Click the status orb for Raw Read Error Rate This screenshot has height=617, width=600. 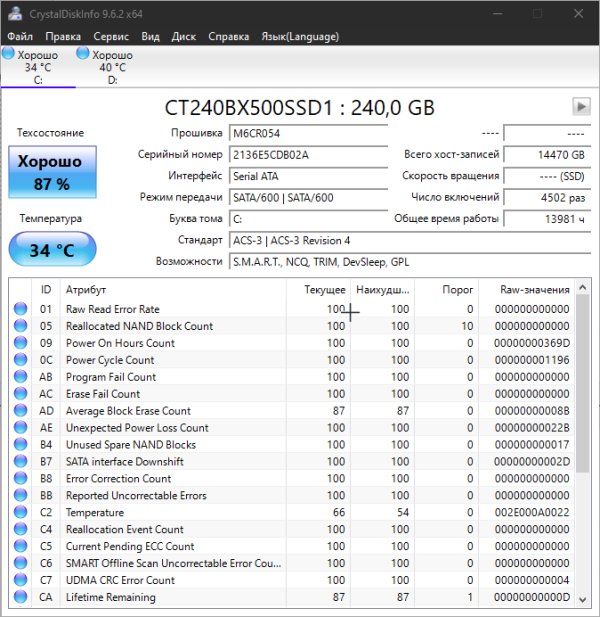click(21, 310)
